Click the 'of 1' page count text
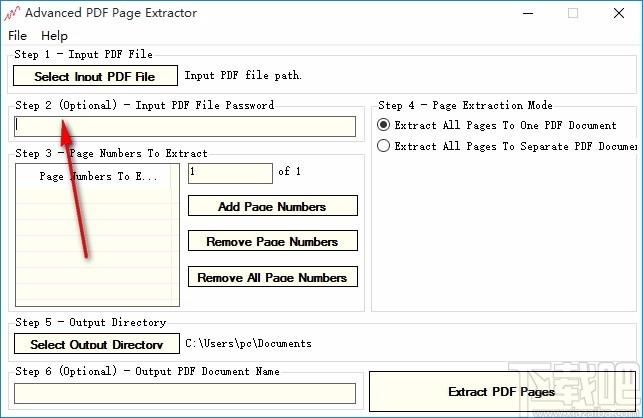 [290, 171]
